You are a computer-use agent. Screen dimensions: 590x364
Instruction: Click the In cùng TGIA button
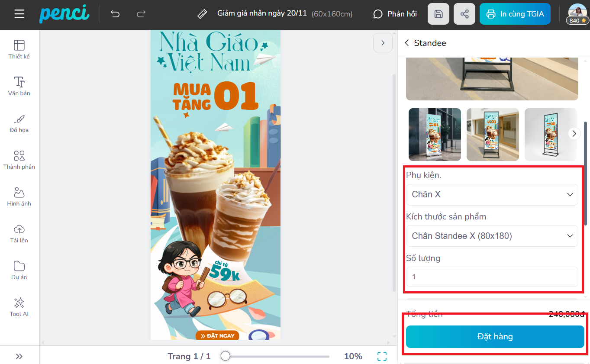coord(515,14)
